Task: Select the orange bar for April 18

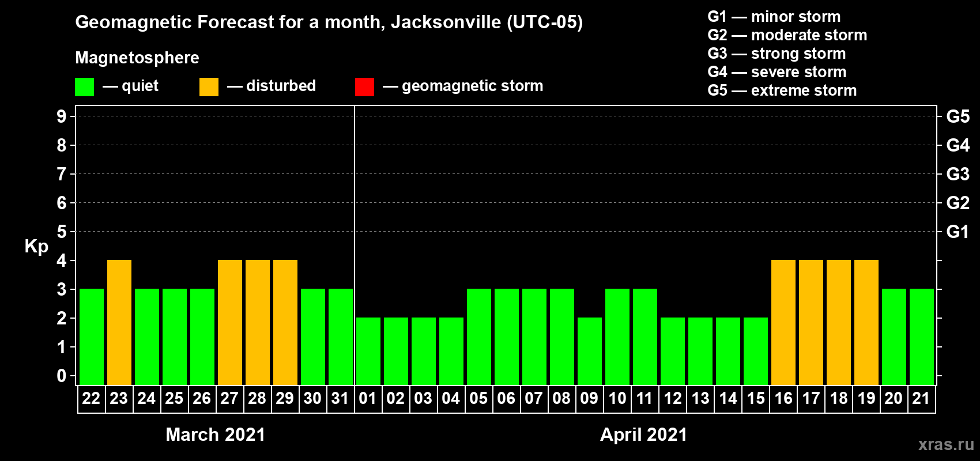Action: 839,322
